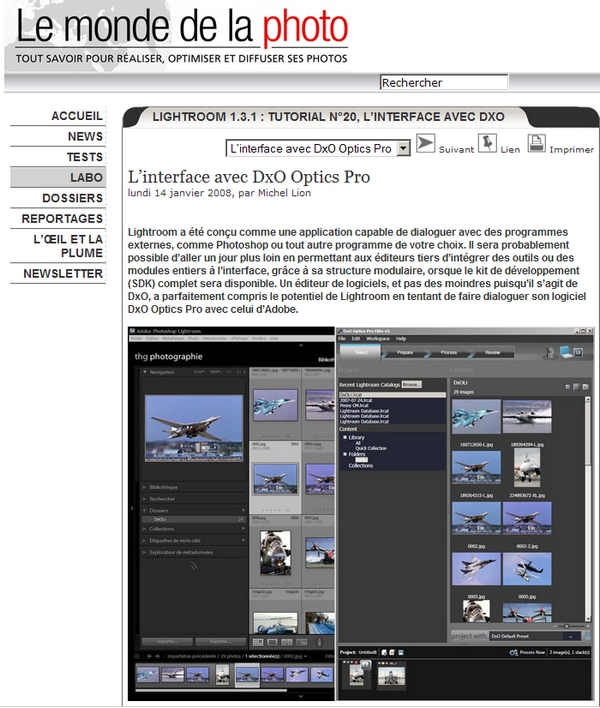Select the 0002.jpg thumbnail in Lightroom grid
The image size is (600, 708).
click(x=275, y=479)
